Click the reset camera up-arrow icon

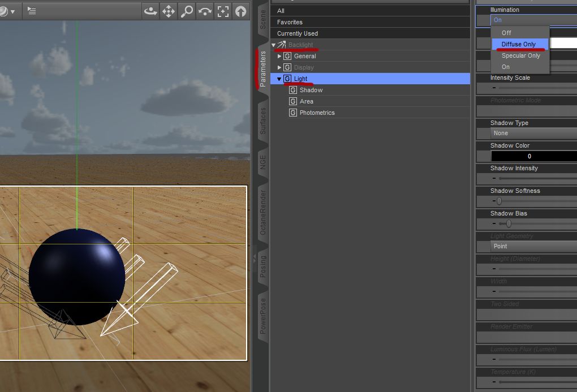pos(240,11)
